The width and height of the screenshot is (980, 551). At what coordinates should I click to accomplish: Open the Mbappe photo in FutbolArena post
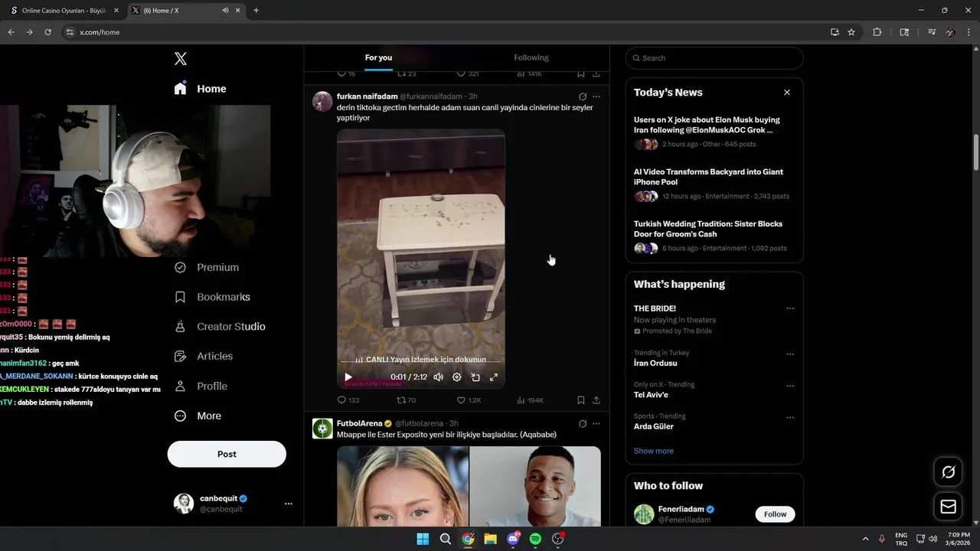click(x=535, y=486)
